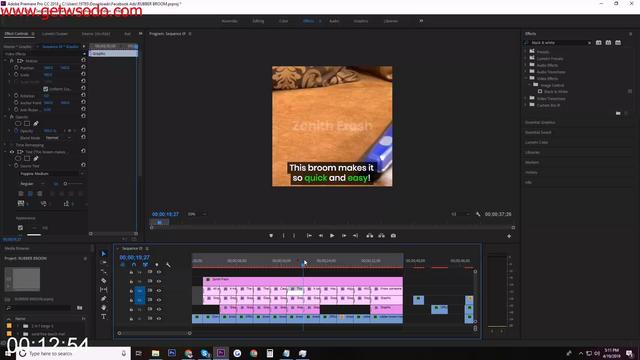Select the Hand tool

tap(104, 307)
